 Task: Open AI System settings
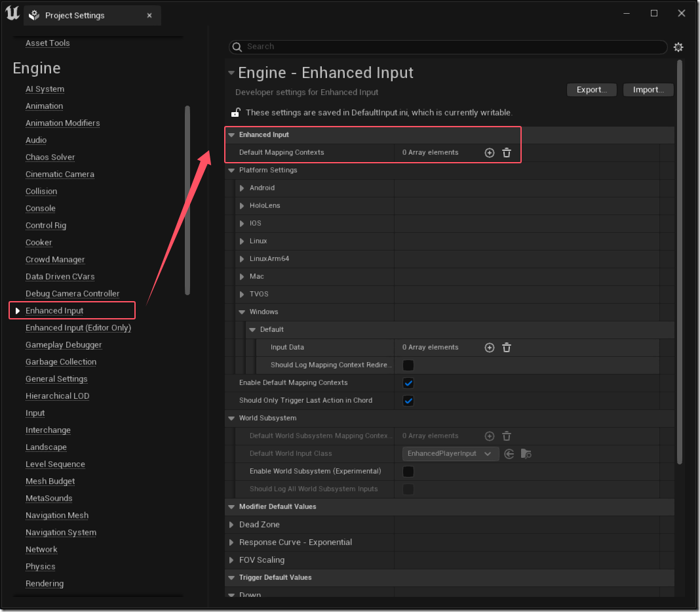click(45, 89)
